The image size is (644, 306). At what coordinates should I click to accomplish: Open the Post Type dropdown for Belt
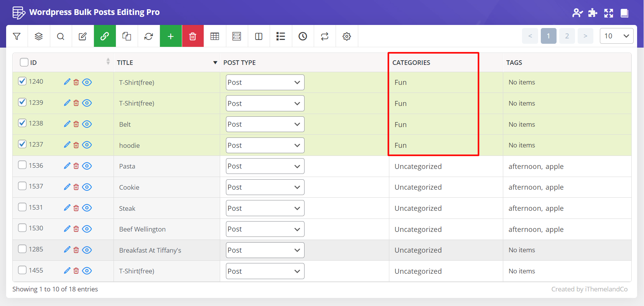pyautogui.click(x=265, y=124)
